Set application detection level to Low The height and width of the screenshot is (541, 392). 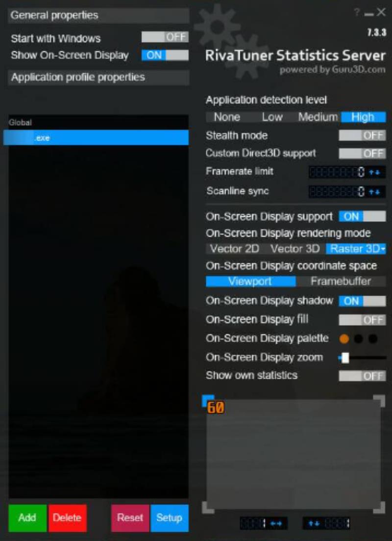point(272,117)
